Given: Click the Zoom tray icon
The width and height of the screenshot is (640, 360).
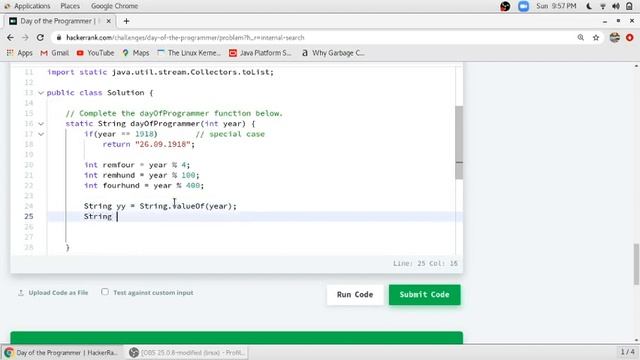Looking at the screenshot, I should tap(523, 6).
